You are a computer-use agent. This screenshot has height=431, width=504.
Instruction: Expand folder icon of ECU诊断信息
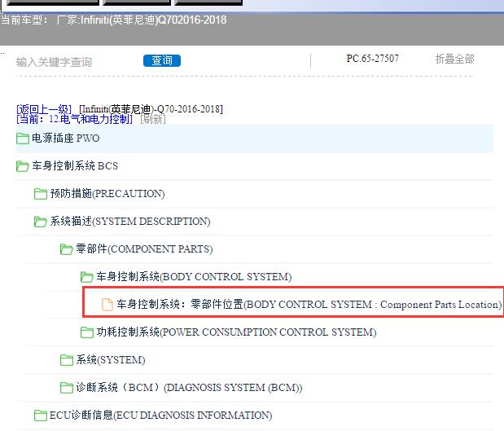[41, 416]
